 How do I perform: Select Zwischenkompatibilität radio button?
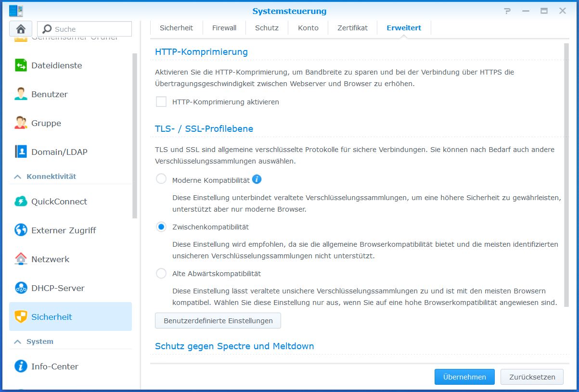(161, 227)
